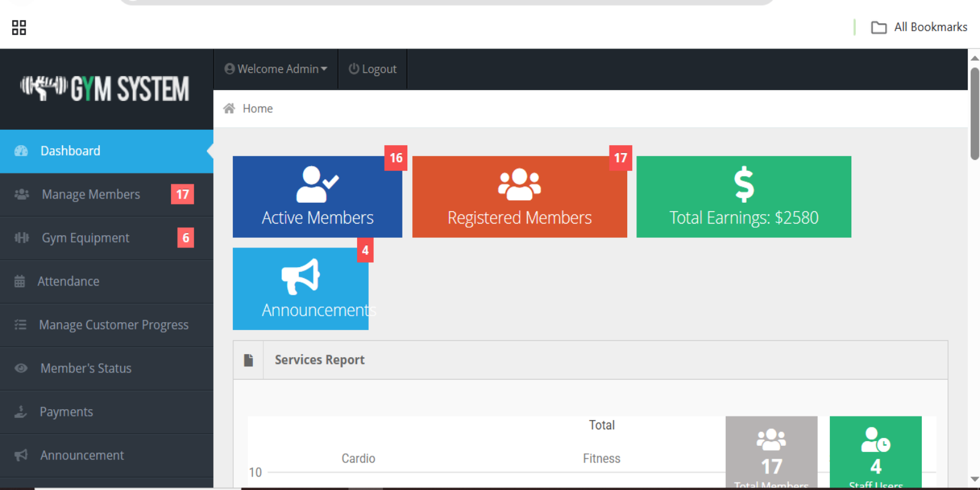Click the 16 badge on Active Members

[x=396, y=158]
